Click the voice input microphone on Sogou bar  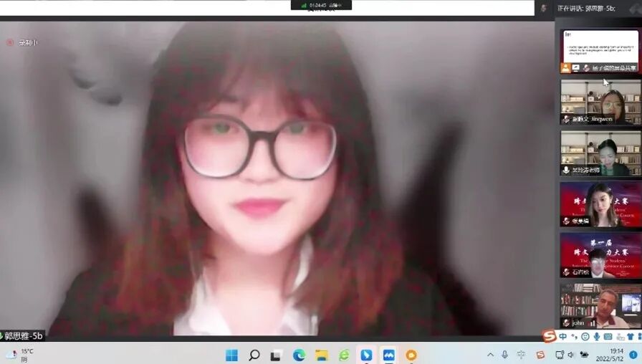click(x=597, y=337)
